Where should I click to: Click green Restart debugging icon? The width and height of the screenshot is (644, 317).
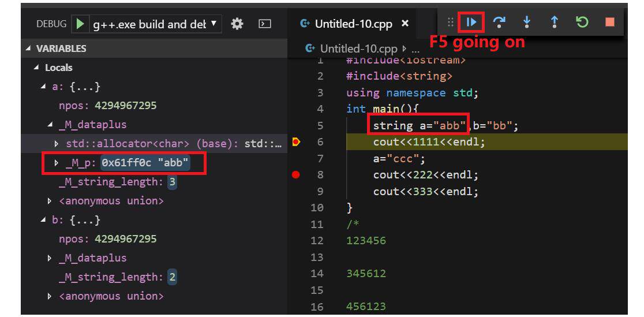(582, 22)
